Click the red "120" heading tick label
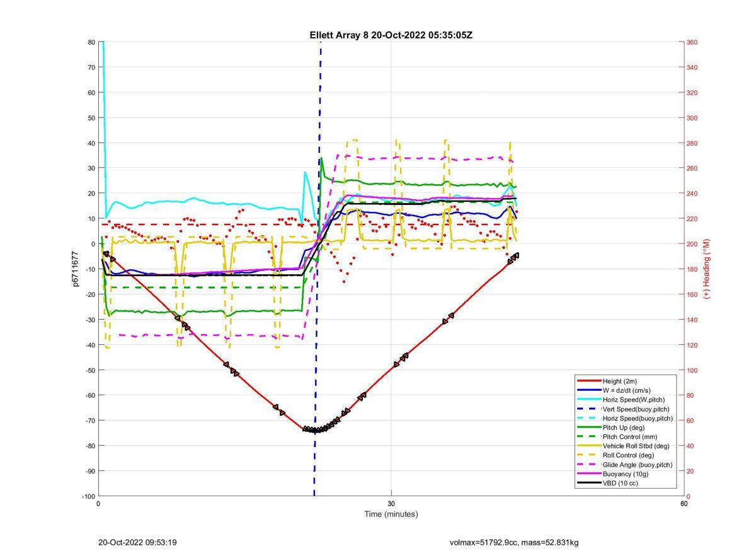The width and height of the screenshot is (756, 558). point(692,345)
